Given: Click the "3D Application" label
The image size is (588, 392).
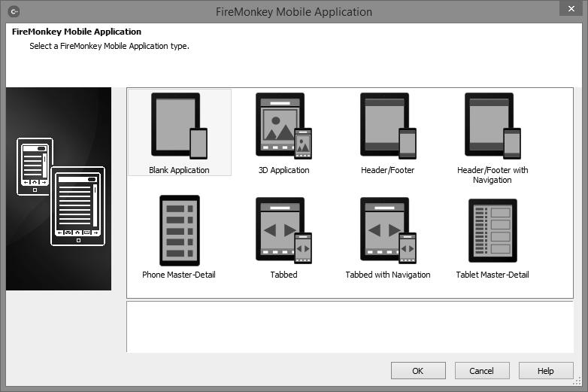Looking at the screenshot, I should point(284,170).
